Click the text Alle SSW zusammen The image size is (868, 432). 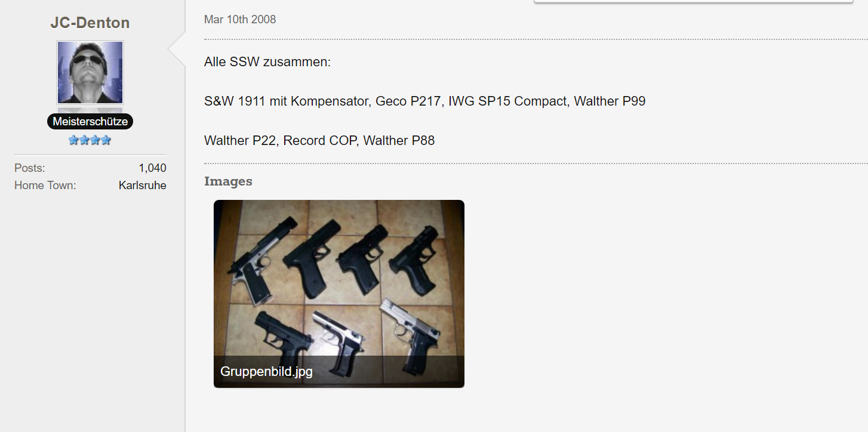[267, 62]
